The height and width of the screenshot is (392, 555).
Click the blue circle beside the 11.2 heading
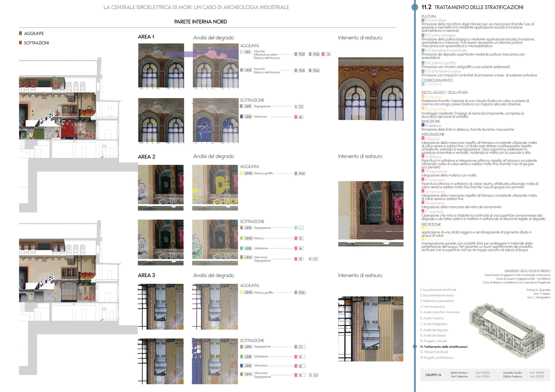[415, 7]
